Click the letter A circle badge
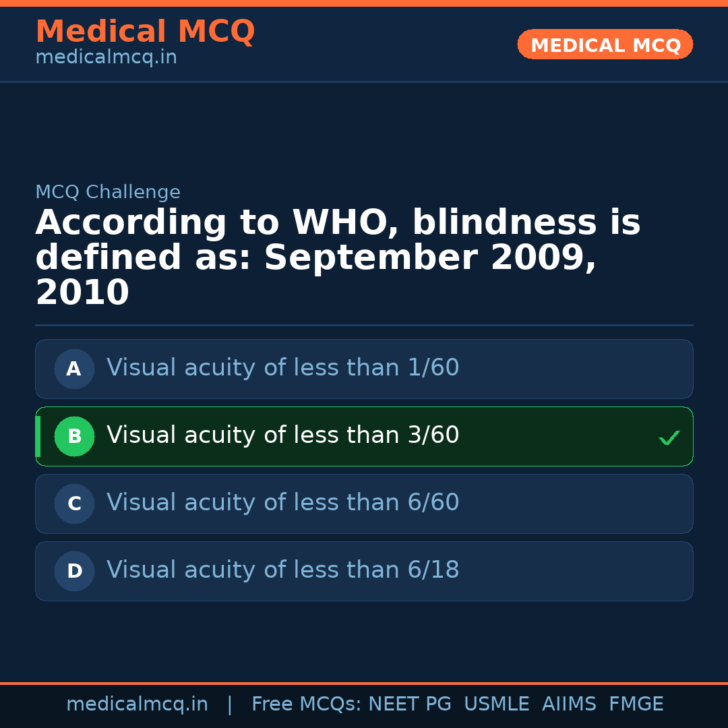This screenshot has width=728, height=728. click(x=74, y=369)
